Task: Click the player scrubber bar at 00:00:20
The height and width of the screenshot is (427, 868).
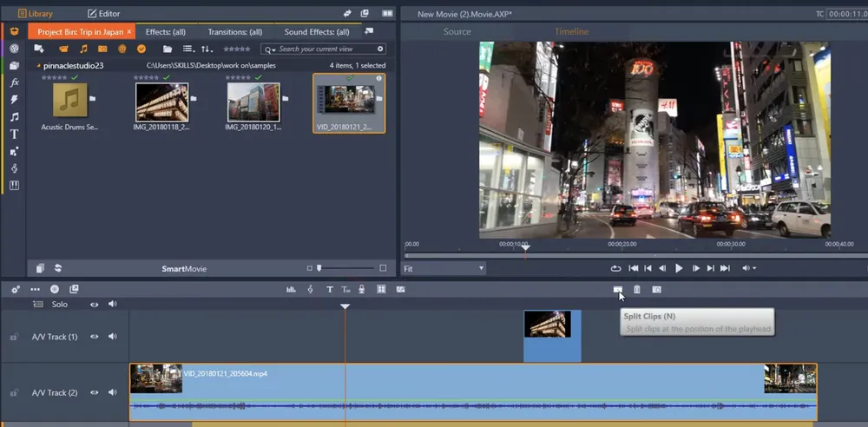Action: [622, 256]
